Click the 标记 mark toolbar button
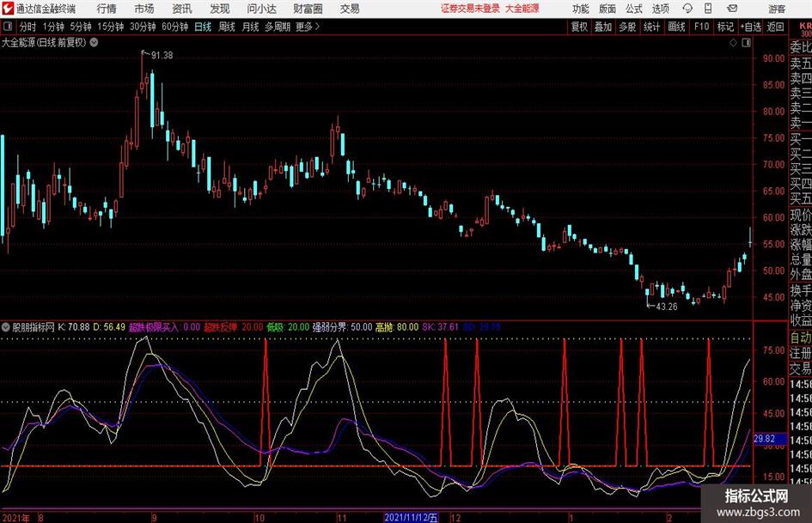812x523 pixels. coord(725,27)
